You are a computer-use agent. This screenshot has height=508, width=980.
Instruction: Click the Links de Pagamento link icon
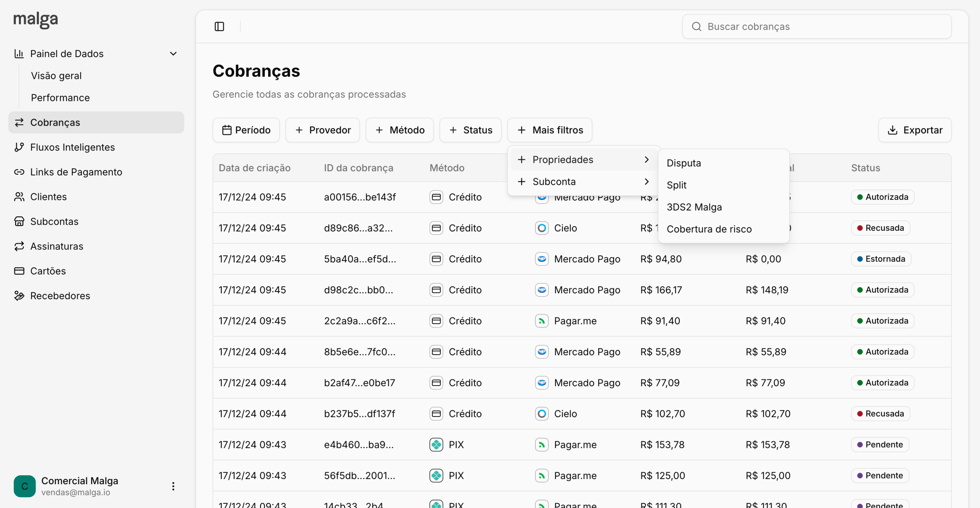point(19,172)
